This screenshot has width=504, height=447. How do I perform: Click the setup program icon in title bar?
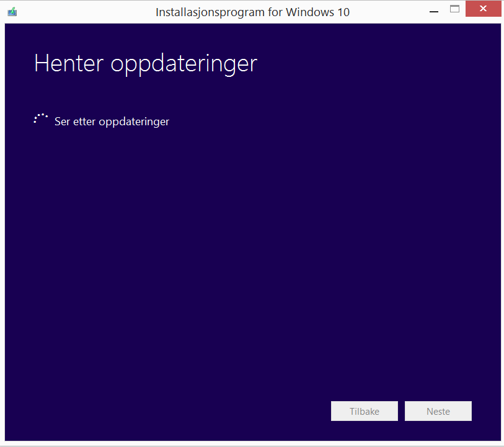(x=12, y=12)
